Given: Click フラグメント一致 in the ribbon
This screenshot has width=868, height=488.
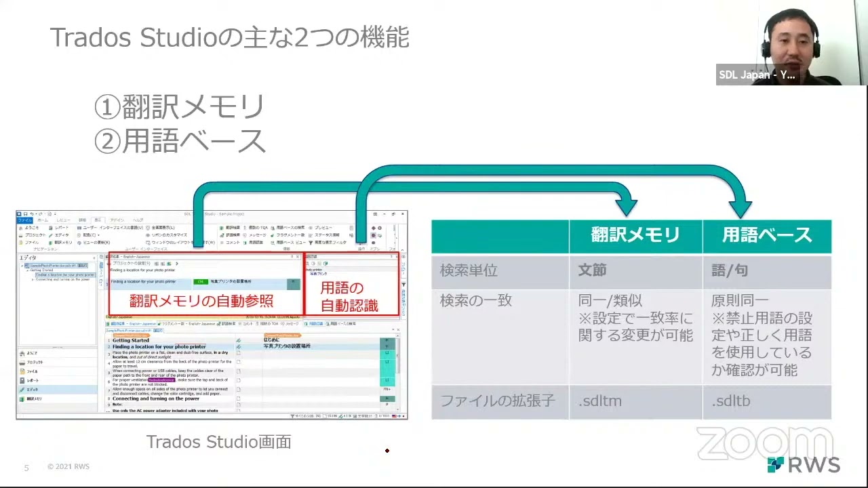Looking at the screenshot, I should [x=288, y=235].
